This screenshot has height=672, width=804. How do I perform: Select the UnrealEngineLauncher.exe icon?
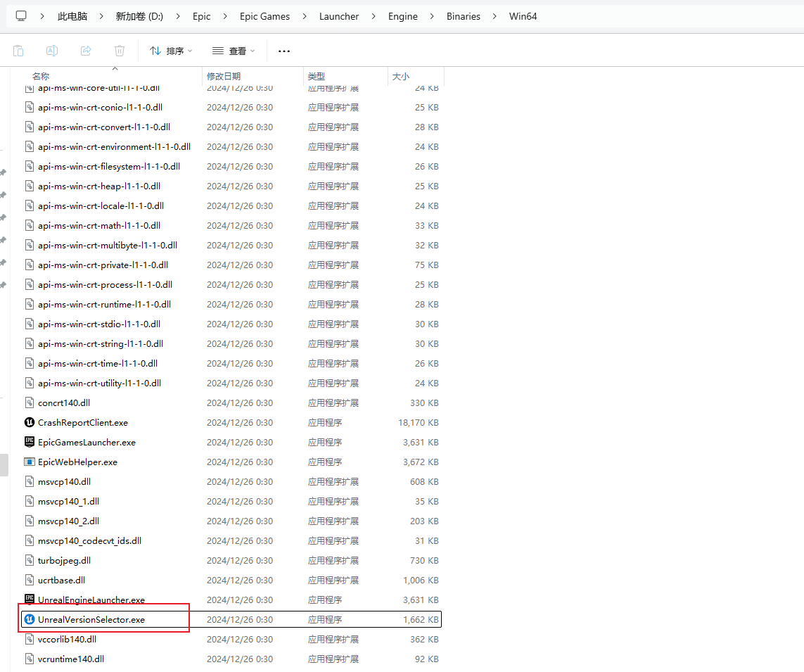(30, 599)
